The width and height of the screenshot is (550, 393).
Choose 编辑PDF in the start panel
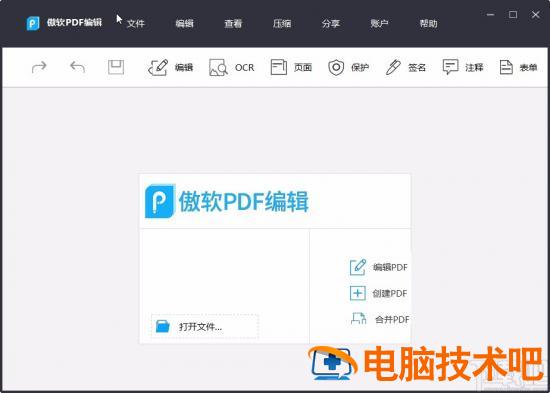point(379,267)
